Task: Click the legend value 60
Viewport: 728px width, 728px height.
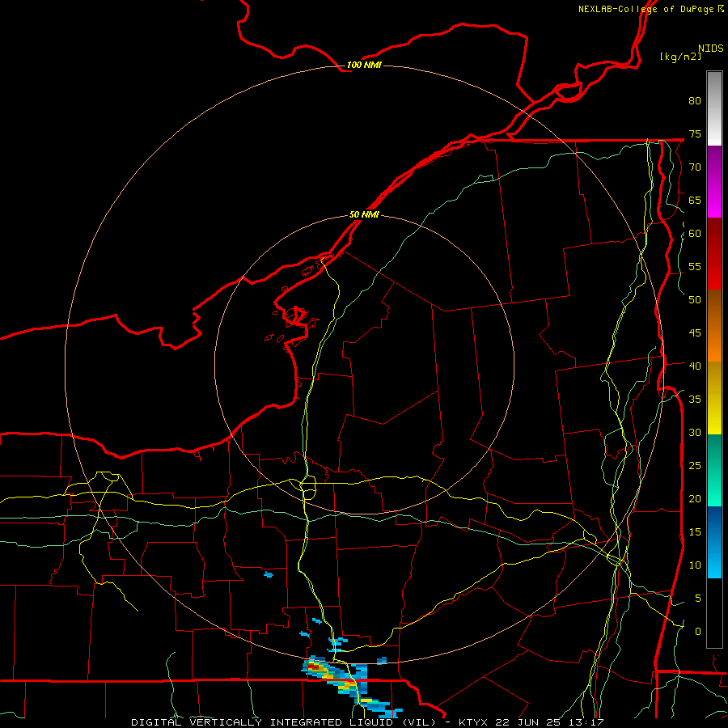Action: [x=695, y=234]
